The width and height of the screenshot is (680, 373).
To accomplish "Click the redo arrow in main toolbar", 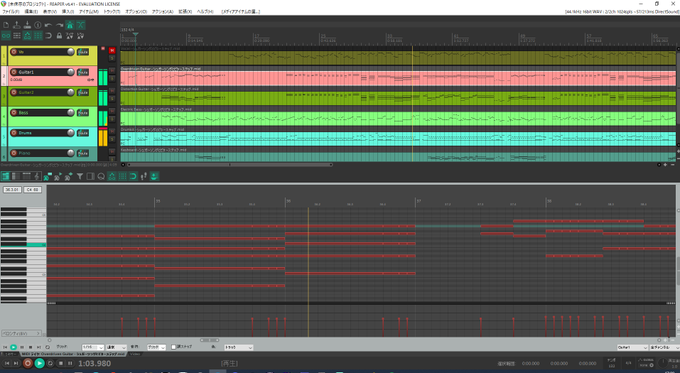I will 59,25.
